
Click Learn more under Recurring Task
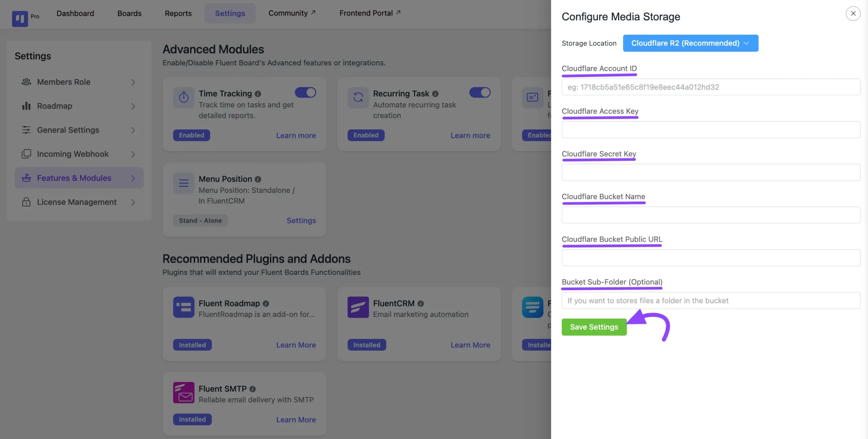tap(470, 135)
